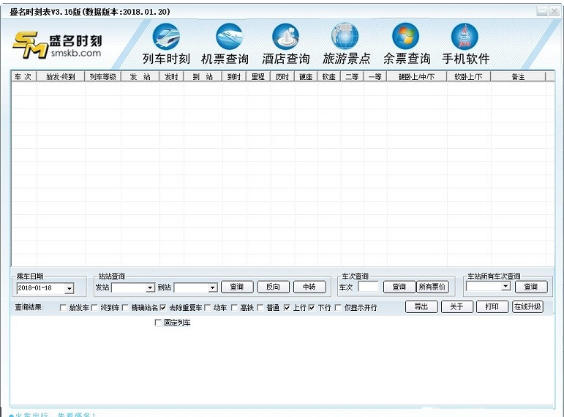Viewport: 564px width, 417px height.
Task: Enable the 仅显示开行 checkbox
Action: point(338,308)
